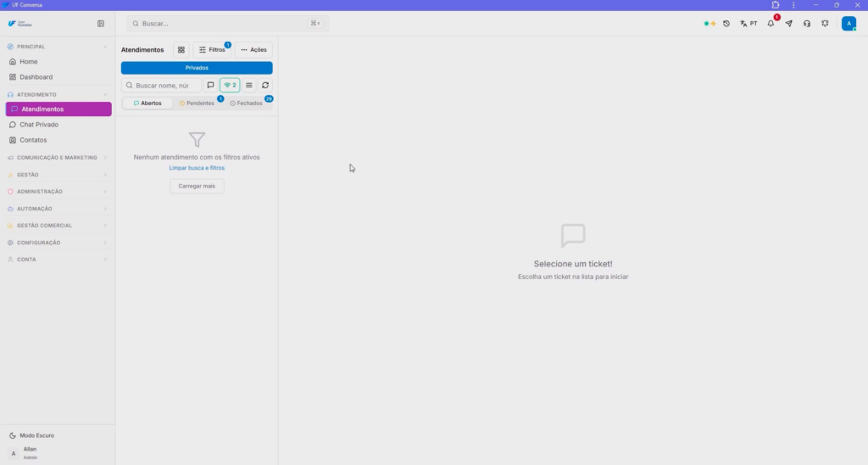Refresh the ticket list

tap(265, 86)
